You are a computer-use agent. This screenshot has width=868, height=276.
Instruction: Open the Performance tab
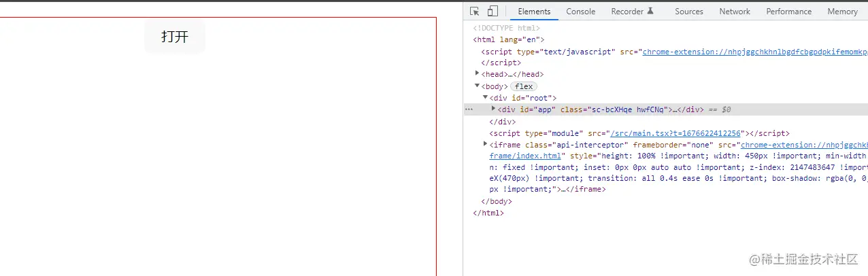789,12
